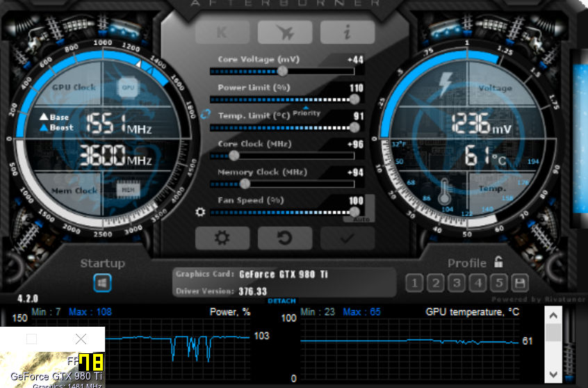
Task: Click the square maximize button in the overlay window
Action: tap(32, 339)
